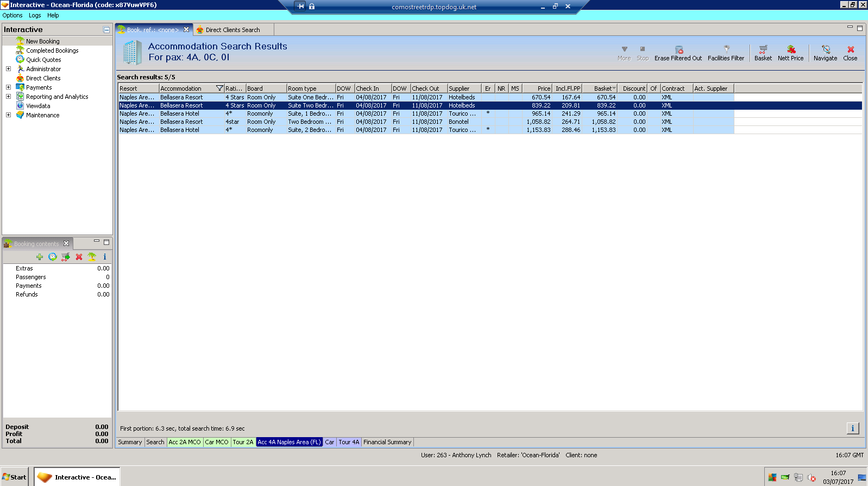868x486 pixels.
Task: Click the muted volume tray icon
Action: tap(812, 478)
